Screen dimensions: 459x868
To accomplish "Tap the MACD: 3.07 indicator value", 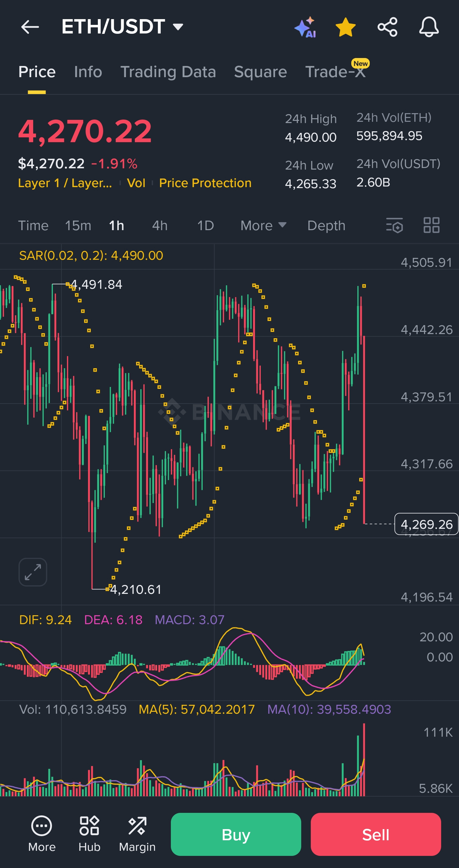I will [x=189, y=620].
